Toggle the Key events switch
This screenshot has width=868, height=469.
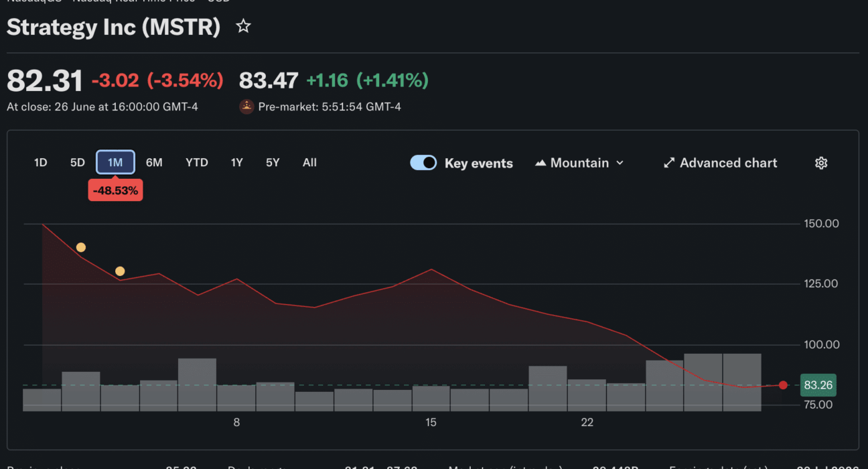point(423,163)
